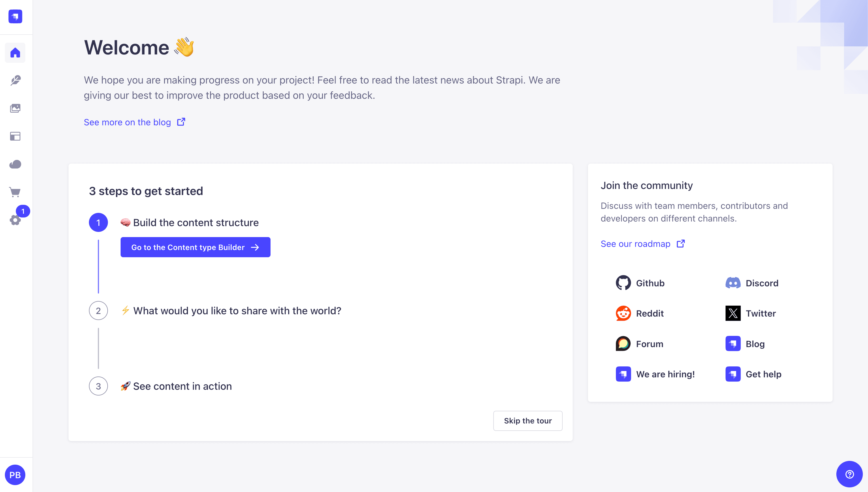Click the Strapi logo at top of sidebar
868x492 pixels.
point(15,16)
